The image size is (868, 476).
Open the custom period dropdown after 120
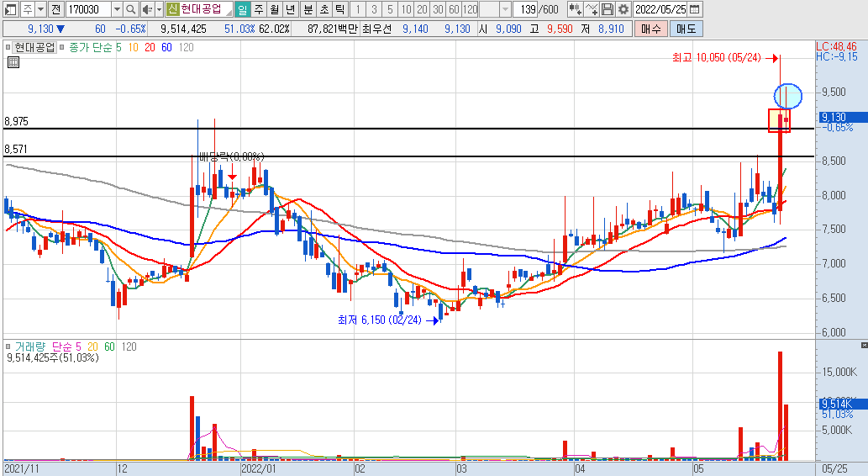(x=505, y=9)
